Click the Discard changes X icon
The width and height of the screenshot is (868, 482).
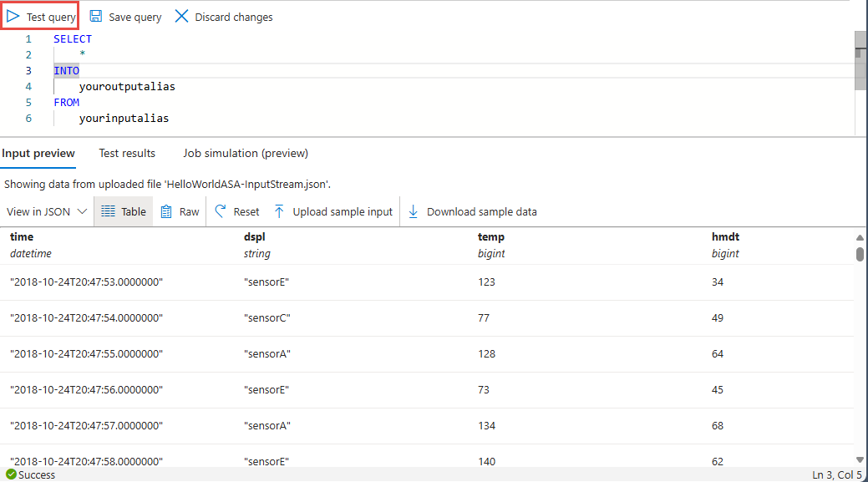[181, 16]
